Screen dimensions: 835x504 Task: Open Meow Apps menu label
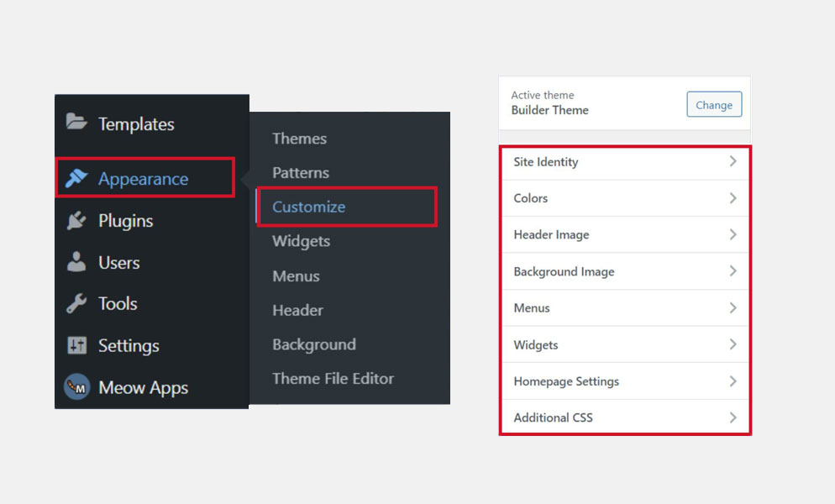tap(144, 387)
